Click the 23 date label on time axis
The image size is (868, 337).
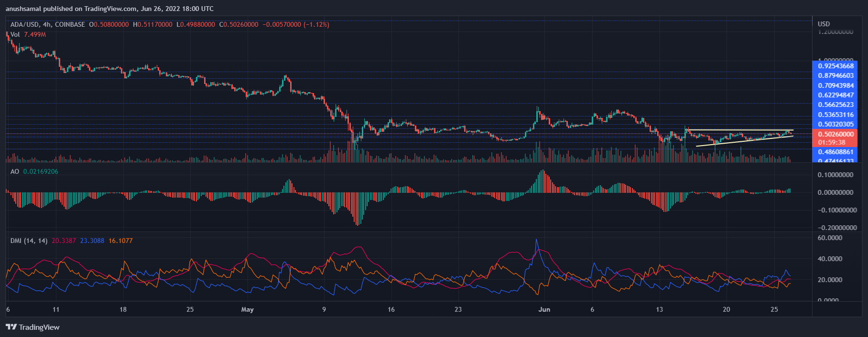point(458,309)
